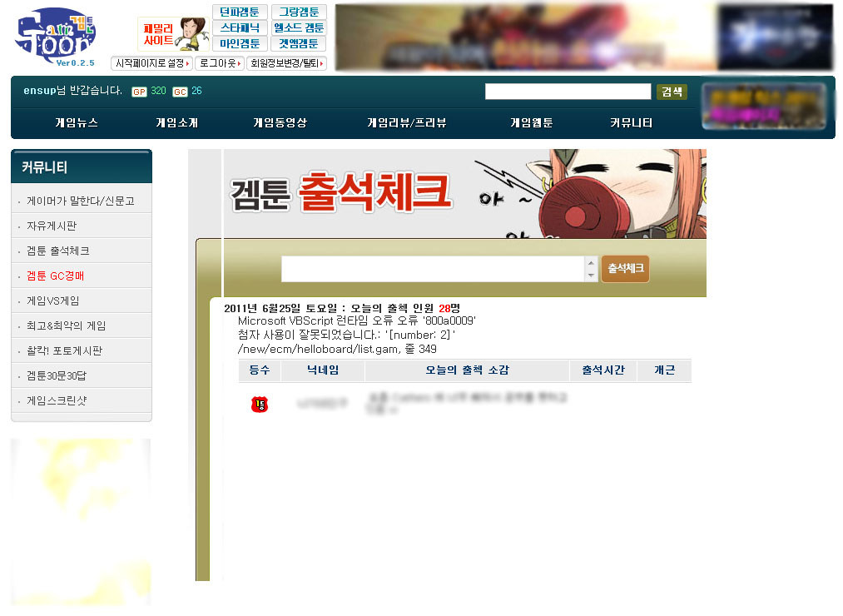The width and height of the screenshot is (843, 616).
Task: Open the 게임뉴스 menu
Action: 77,123
